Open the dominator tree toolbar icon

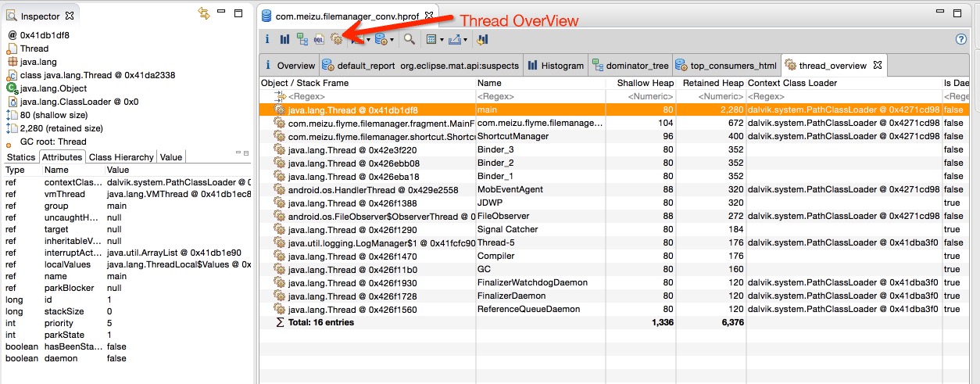click(x=302, y=39)
